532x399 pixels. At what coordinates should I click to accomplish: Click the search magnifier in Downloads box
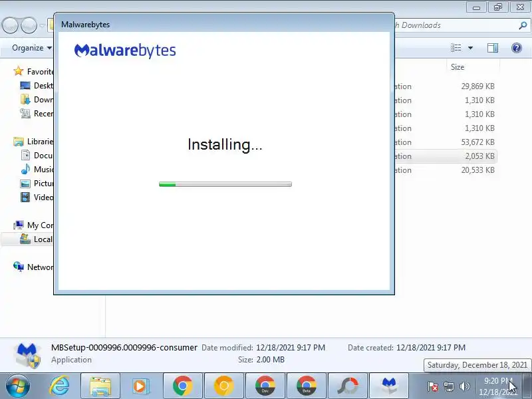coord(523,25)
